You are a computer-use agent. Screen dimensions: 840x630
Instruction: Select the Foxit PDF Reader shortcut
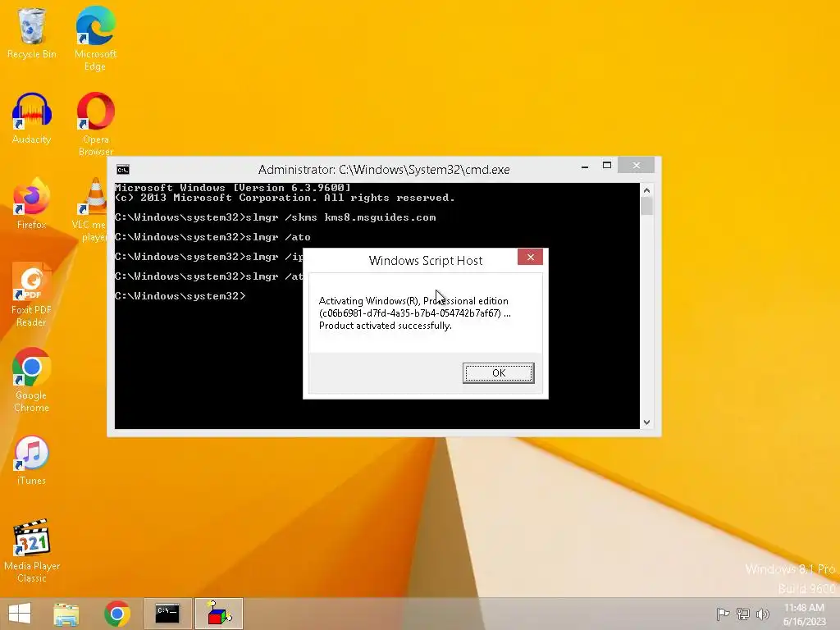(32, 294)
